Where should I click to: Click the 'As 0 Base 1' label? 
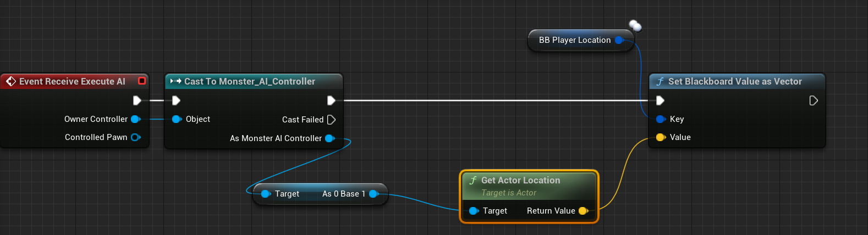(x=344, y=194)
